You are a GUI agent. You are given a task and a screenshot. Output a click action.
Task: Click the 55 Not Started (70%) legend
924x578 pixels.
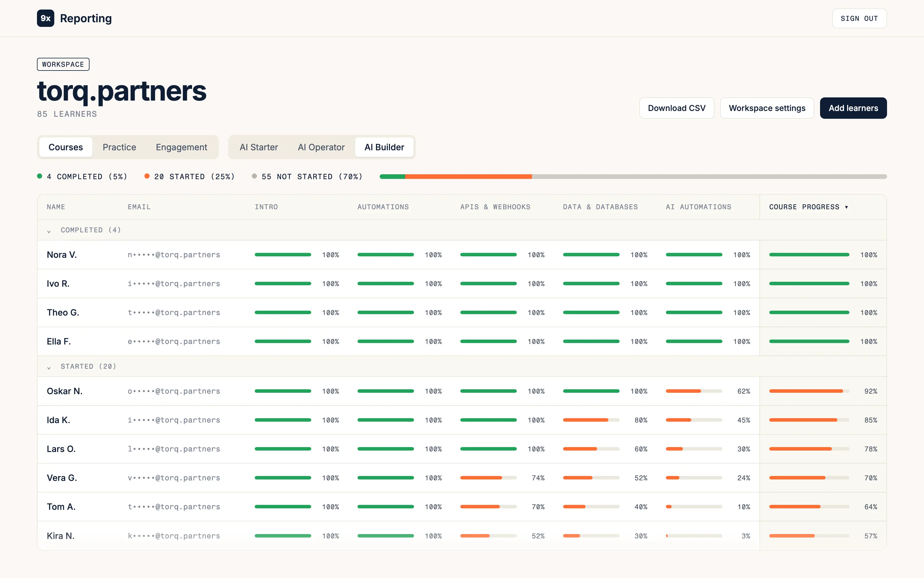click(x=307, y=177)
